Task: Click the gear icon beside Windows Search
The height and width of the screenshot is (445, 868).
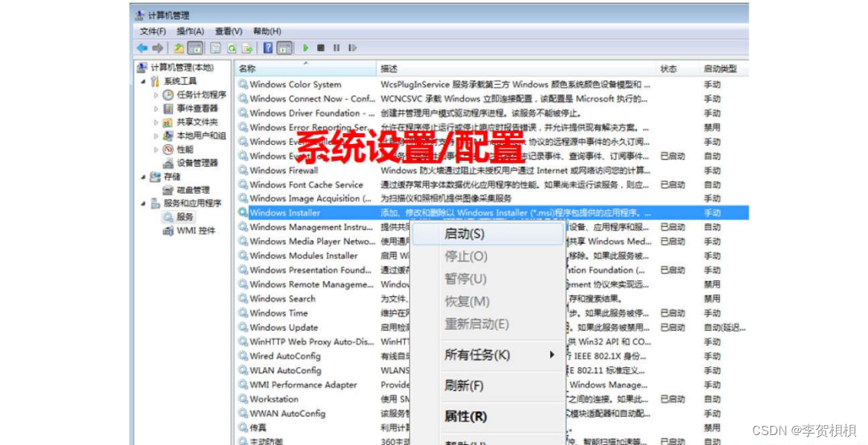Action: click(x=243, y=299)
